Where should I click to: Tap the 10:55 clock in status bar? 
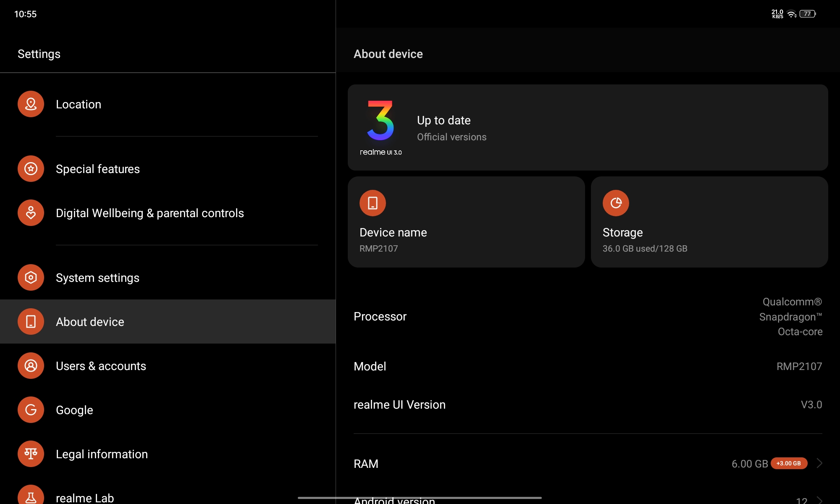(25, 14)
